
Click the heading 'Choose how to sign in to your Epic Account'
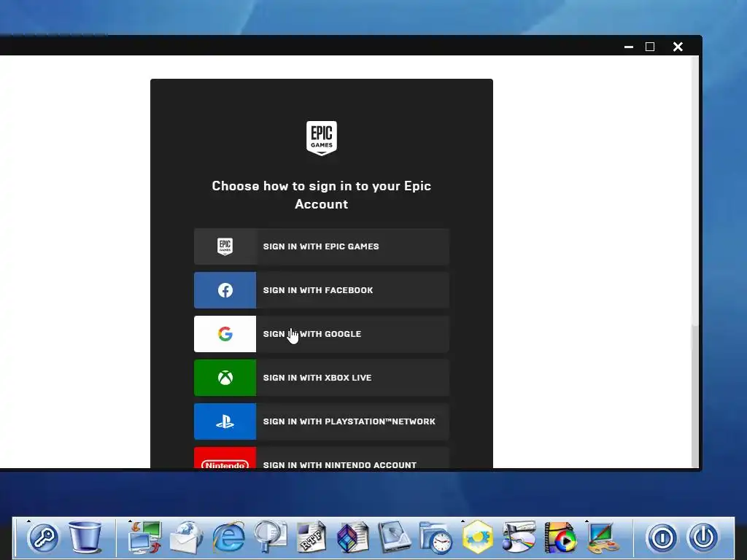(x=322, y=195)
